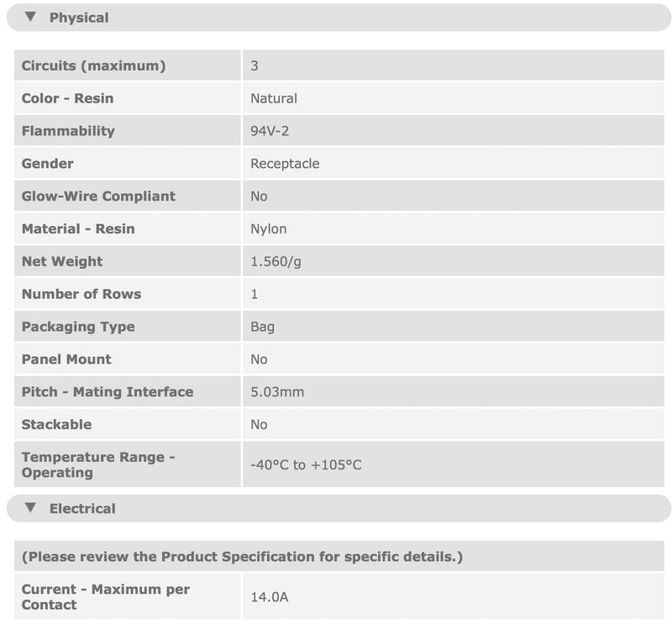This screenshot has width=672, height=624.
Task: Select the Pitch - Mating Interface value 5.03mm
Action: (277, 391)
